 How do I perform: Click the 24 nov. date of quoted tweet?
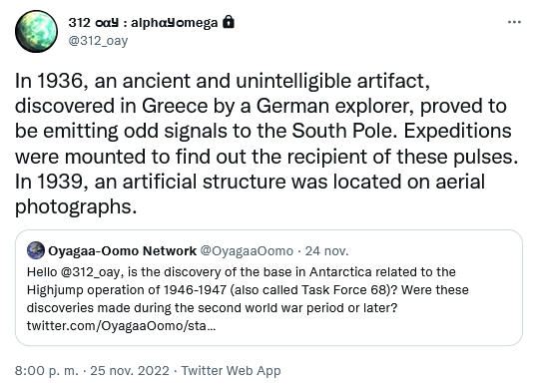point(326,250)
